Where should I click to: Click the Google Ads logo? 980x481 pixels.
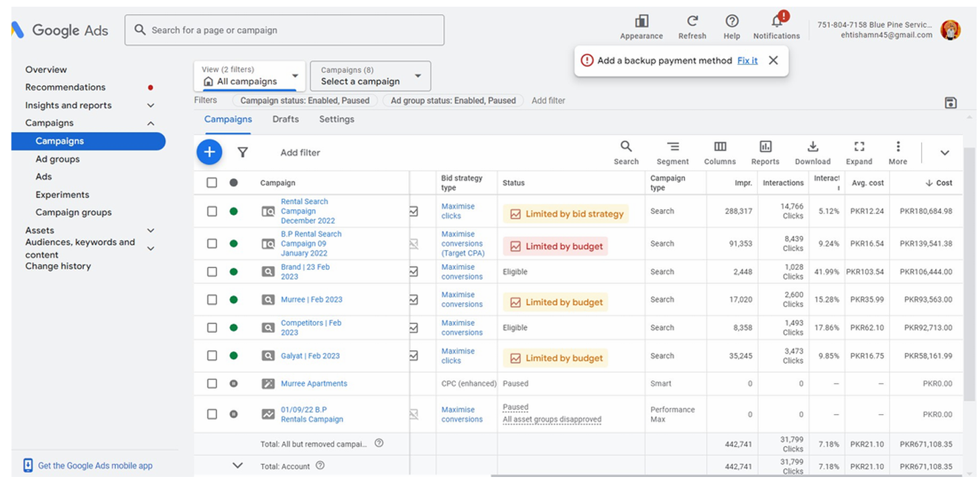coord(60,30)
